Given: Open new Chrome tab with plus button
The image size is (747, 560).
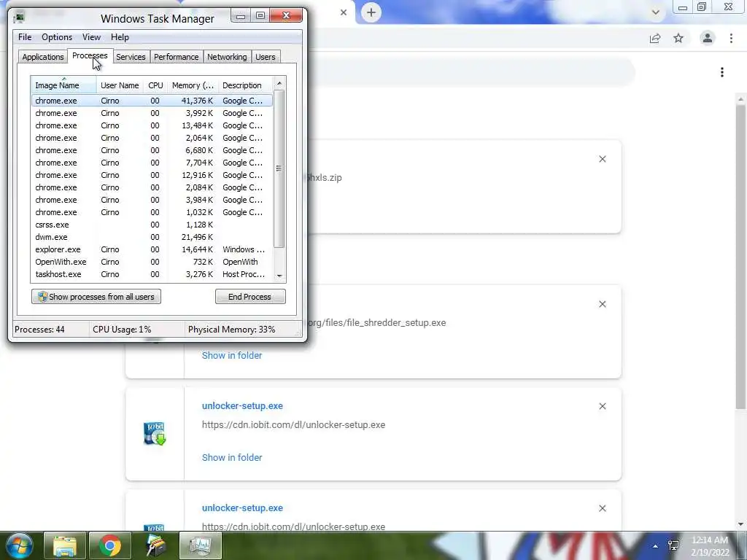Looking at the screenshot, I should [371, 12].
